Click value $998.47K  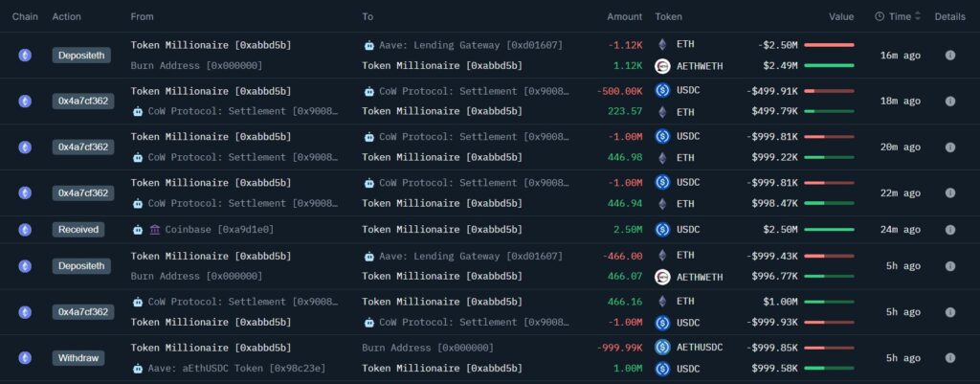point(774,203)
